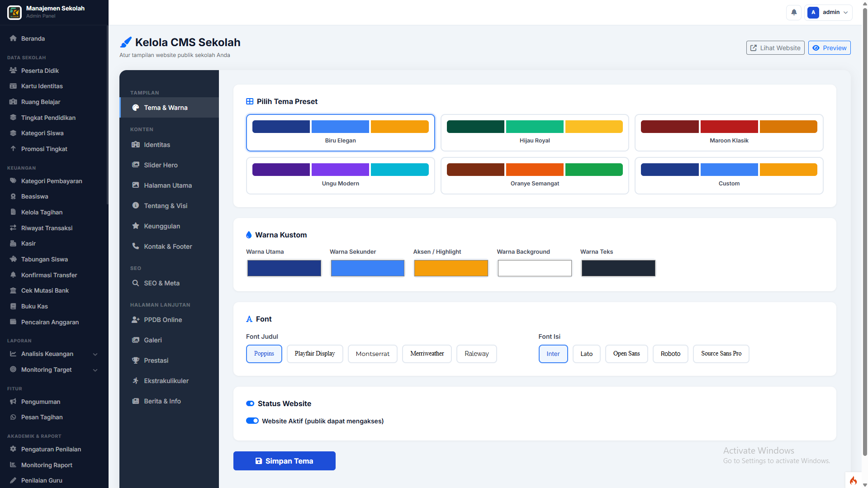Select the Poppins heading font
Viewport: 868px width, 488px height.
pyautogui.click(x=264, y=354)
